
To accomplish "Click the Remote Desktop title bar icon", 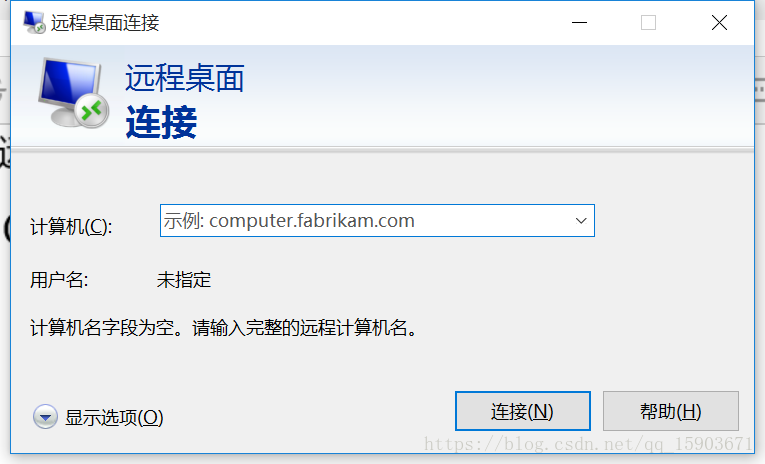I will click(x=34, y=22).
